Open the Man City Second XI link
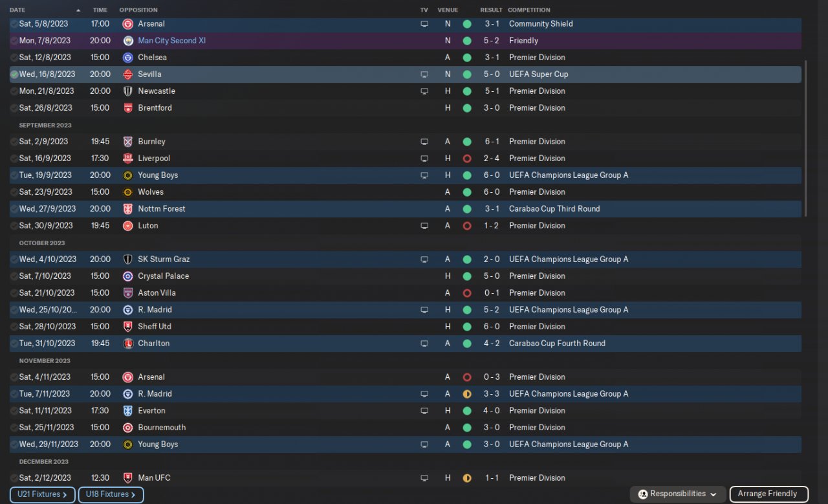Image resolution: width=828 pixels, height=504 pixels. [x=172, y=41]
